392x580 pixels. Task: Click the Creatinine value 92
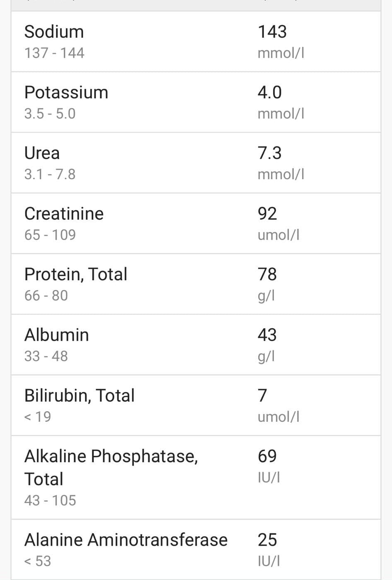click(267, 214)
